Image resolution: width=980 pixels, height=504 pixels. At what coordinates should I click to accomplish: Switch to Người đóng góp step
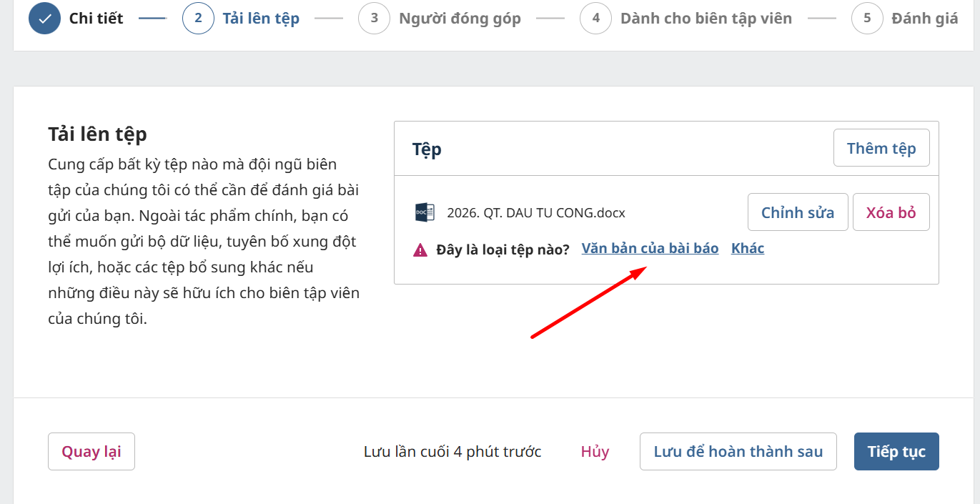460,19
